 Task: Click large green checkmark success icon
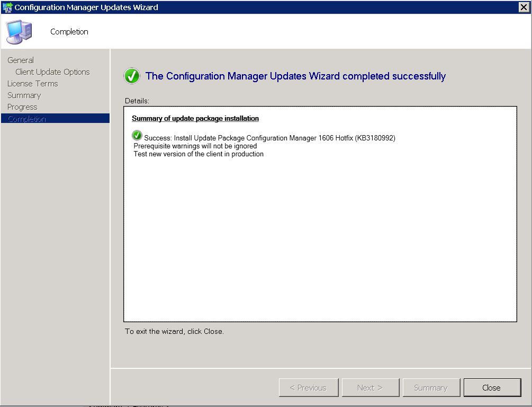click(x=132, y=76)
